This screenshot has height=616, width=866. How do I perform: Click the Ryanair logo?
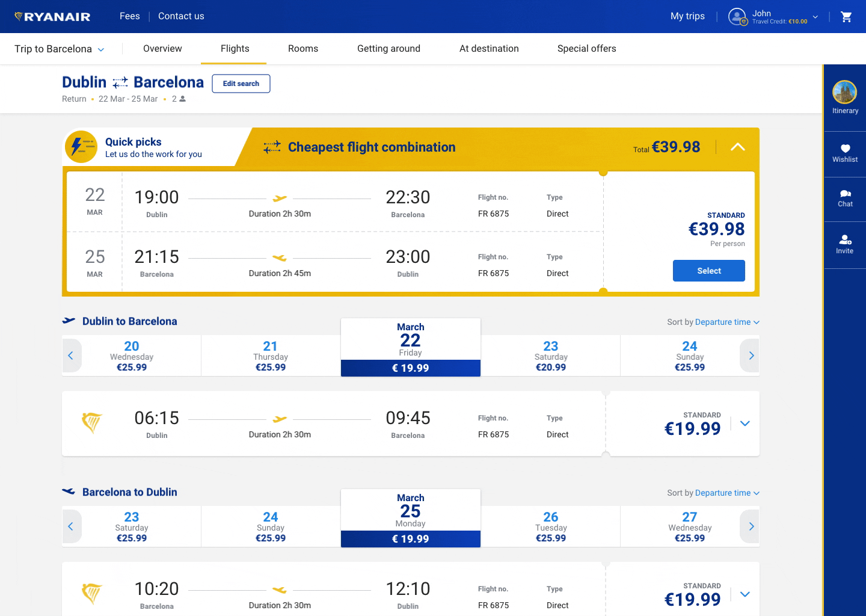point(52,17)
